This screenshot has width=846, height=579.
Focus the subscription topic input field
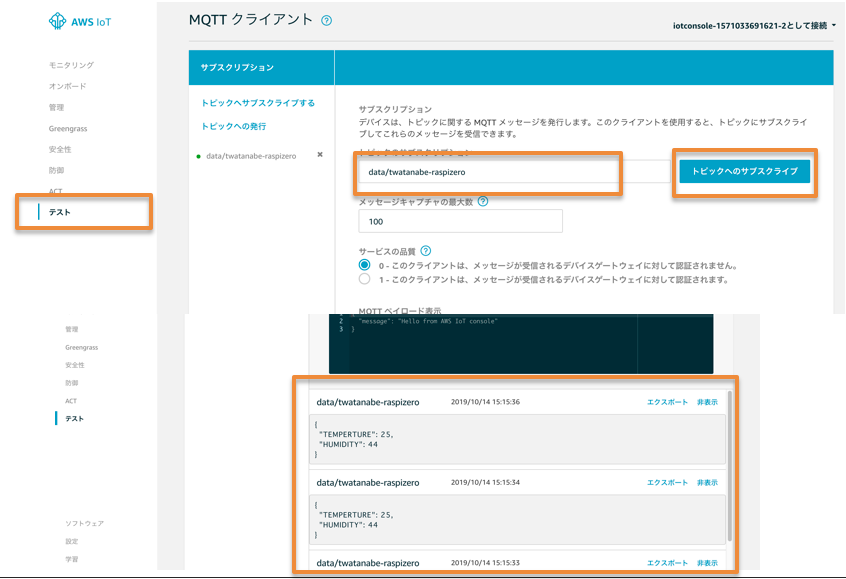515,172
